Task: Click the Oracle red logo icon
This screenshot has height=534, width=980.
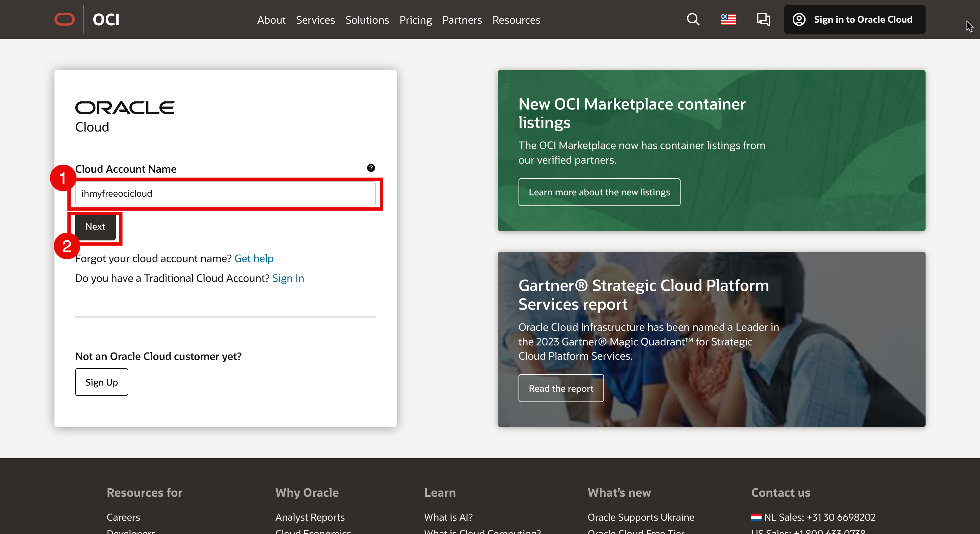Action: pyautogui.click(x=64, y=19)
